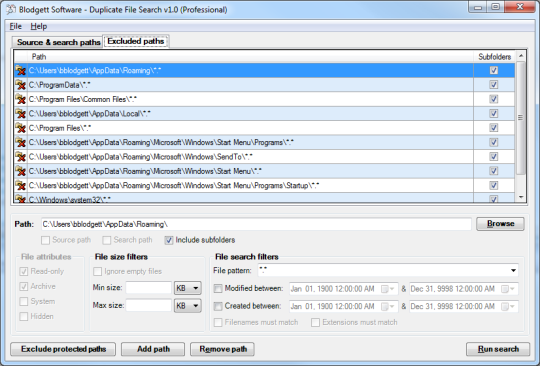This screenshot has width=540, height=366.
Task: Toggle Subfolders checkbox for Programs\Startup row
Action: (494, 185)
